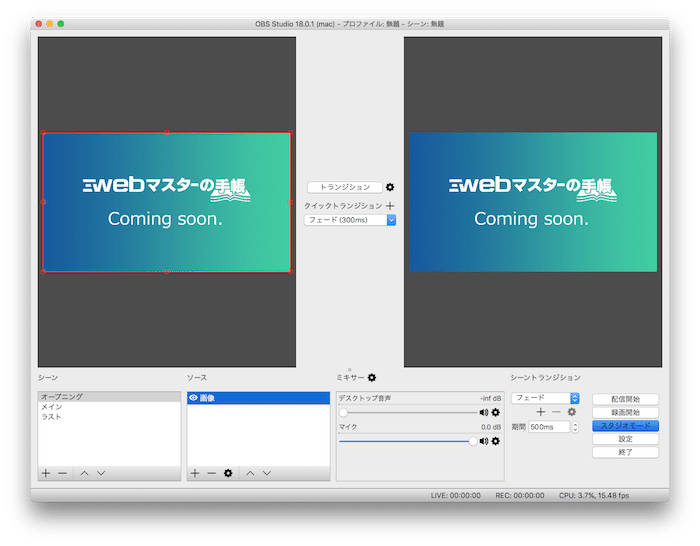Remove scene transition with minus icon
The image size is (700, 546).
tap(556, 412)
